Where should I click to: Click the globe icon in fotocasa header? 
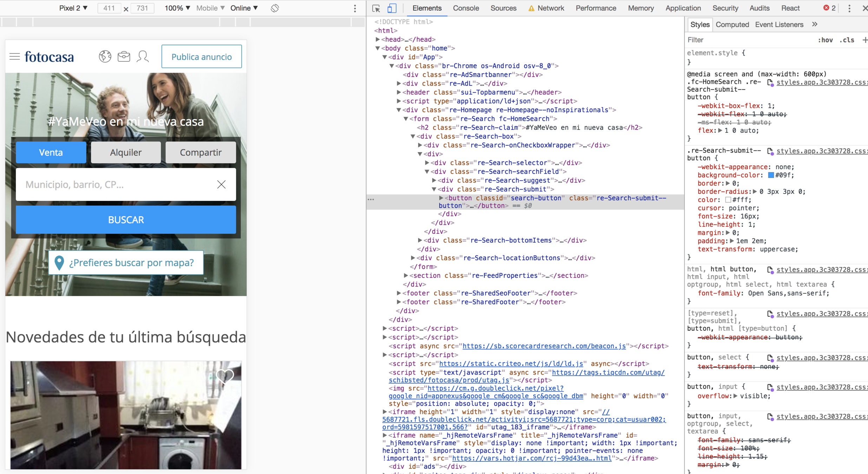click(105, 57)
